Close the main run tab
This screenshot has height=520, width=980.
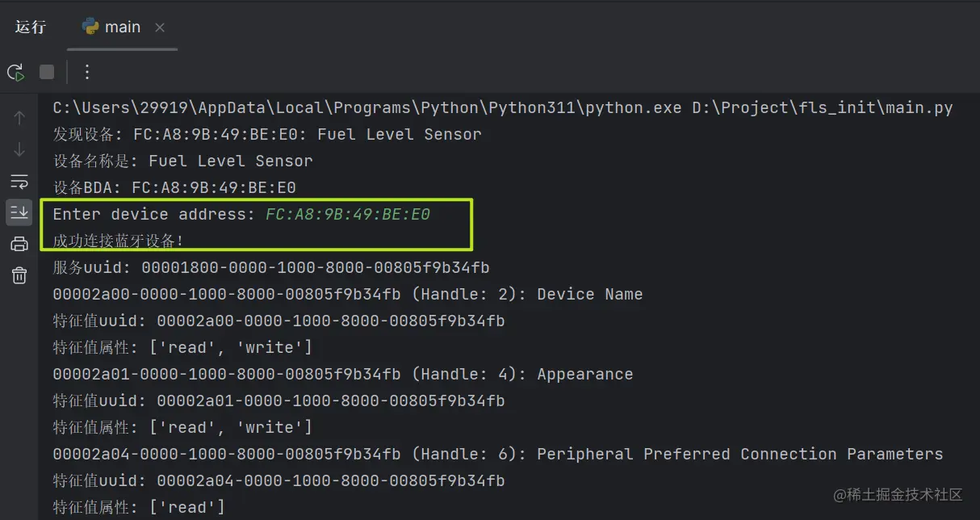[160, 27]
